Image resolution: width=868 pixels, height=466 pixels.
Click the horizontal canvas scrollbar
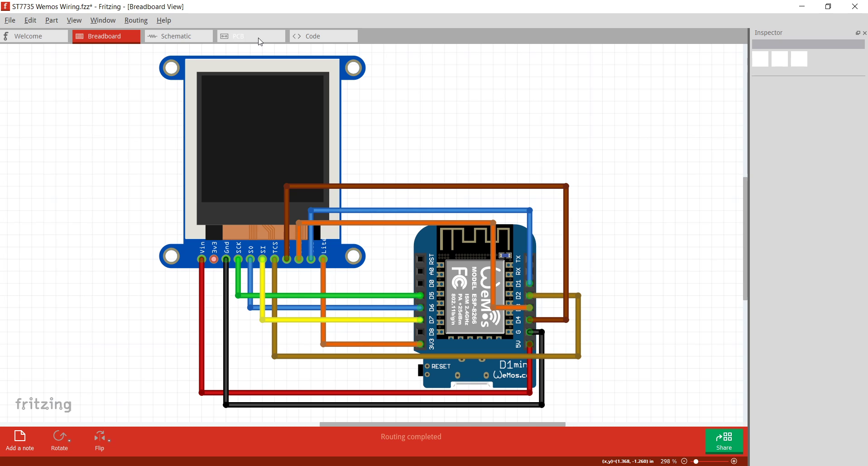(x=442, y=424)
